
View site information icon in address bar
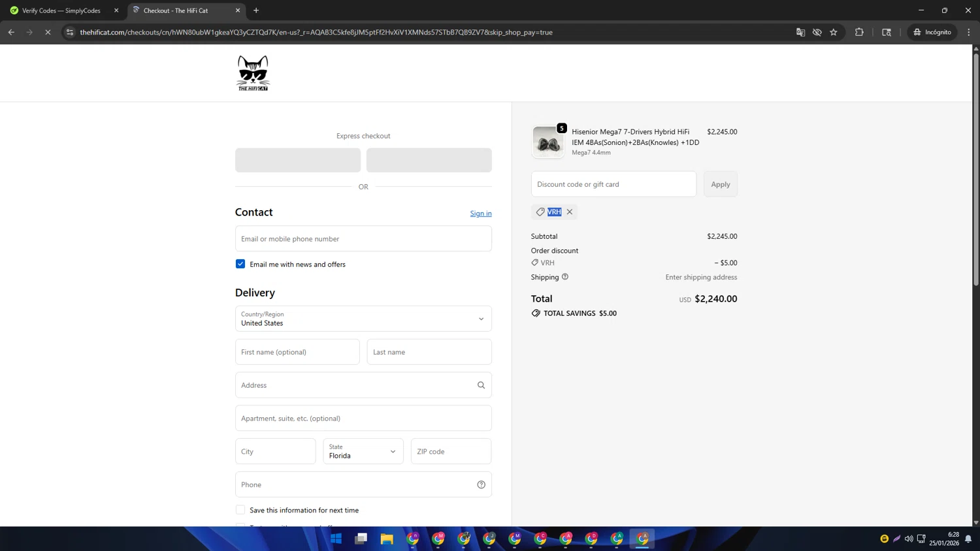point(70,32)
